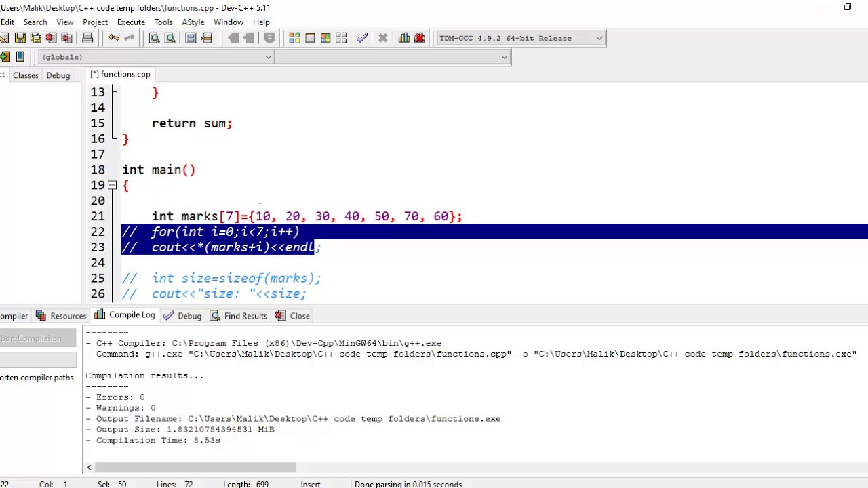Click the Redo toolbar arrow
Screen dimensions: 868x488
pyautogui.click(x=130, y=38)
